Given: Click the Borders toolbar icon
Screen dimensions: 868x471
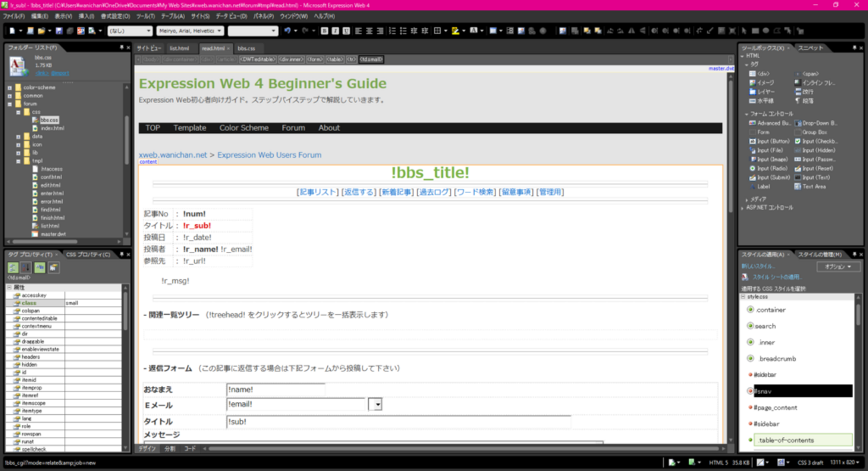Looking at the screenshot, I should pos(437,31).
